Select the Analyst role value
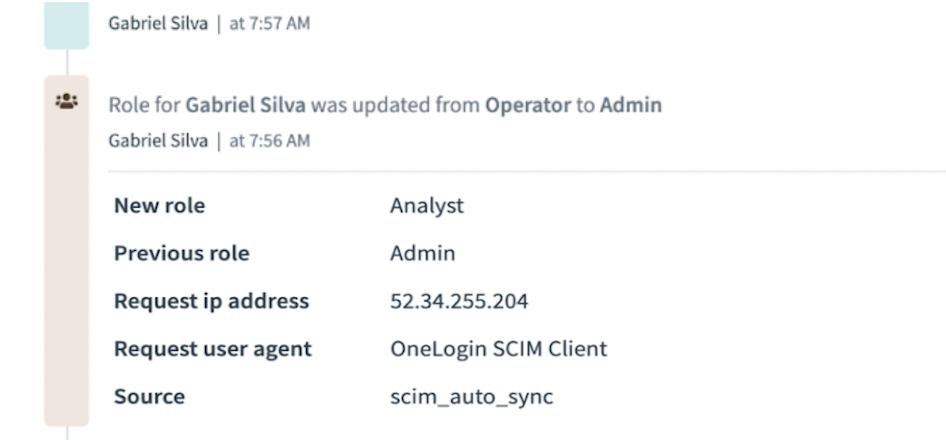The image size is (946, 440). (427, 206)
